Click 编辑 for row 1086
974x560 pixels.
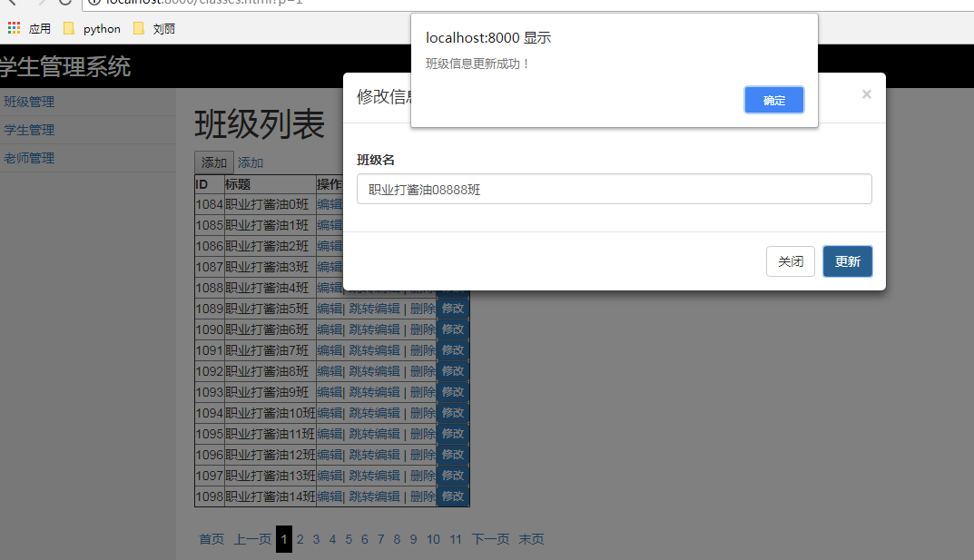pyautogui.click(x=330, y=246)
